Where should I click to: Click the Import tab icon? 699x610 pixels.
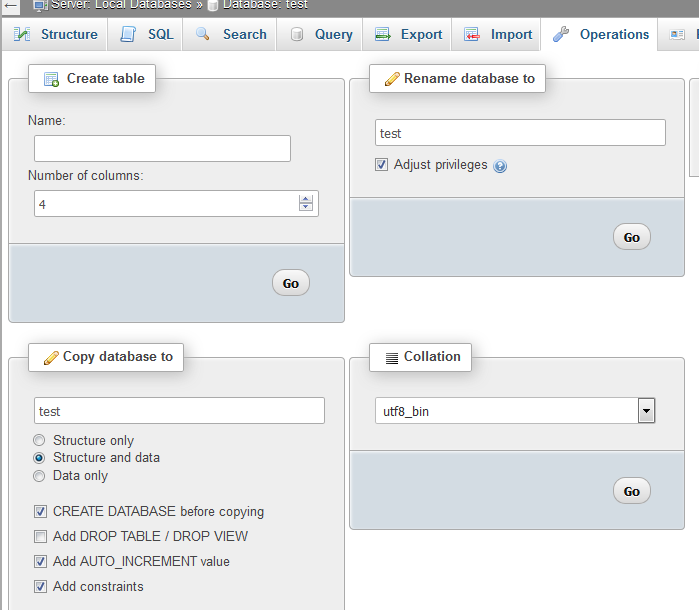[x=472, y=34]
